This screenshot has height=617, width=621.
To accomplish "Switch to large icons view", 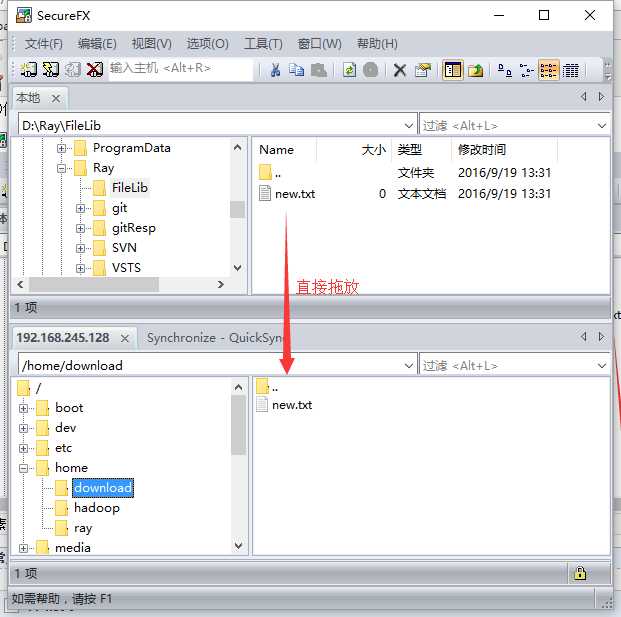I will (x=505, y=70).
